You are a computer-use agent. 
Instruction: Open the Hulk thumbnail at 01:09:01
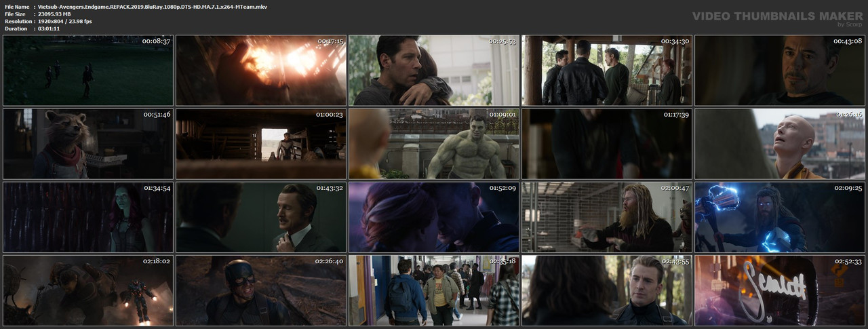click(x=434, y=144)
